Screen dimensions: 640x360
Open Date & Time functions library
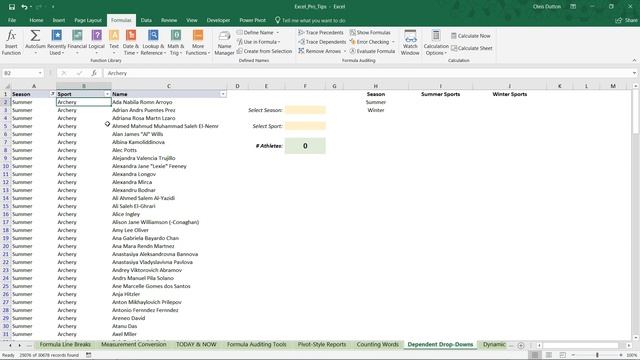[131, 42]
